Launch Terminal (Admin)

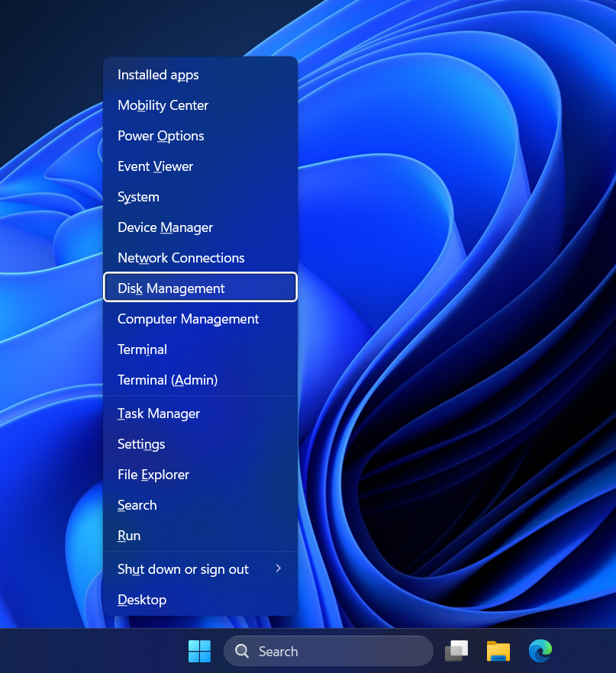[x=200, y=380]
